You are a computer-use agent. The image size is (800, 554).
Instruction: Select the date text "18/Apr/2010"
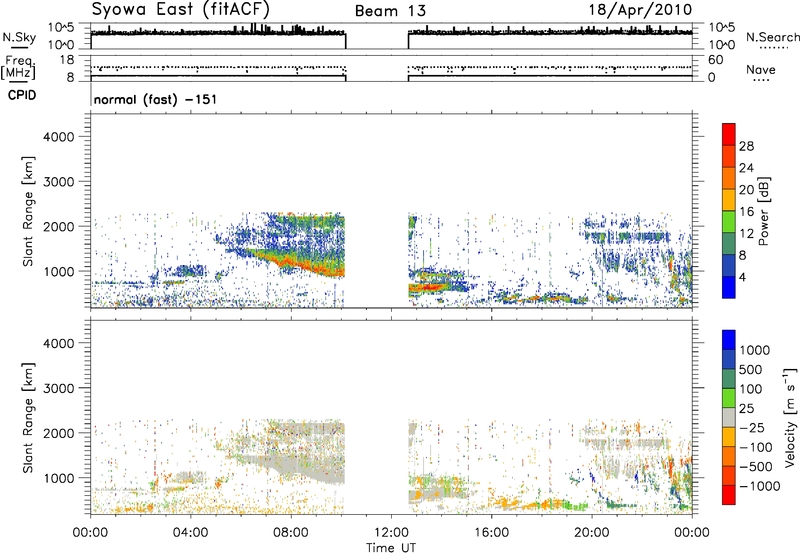(x=640, y=10)
